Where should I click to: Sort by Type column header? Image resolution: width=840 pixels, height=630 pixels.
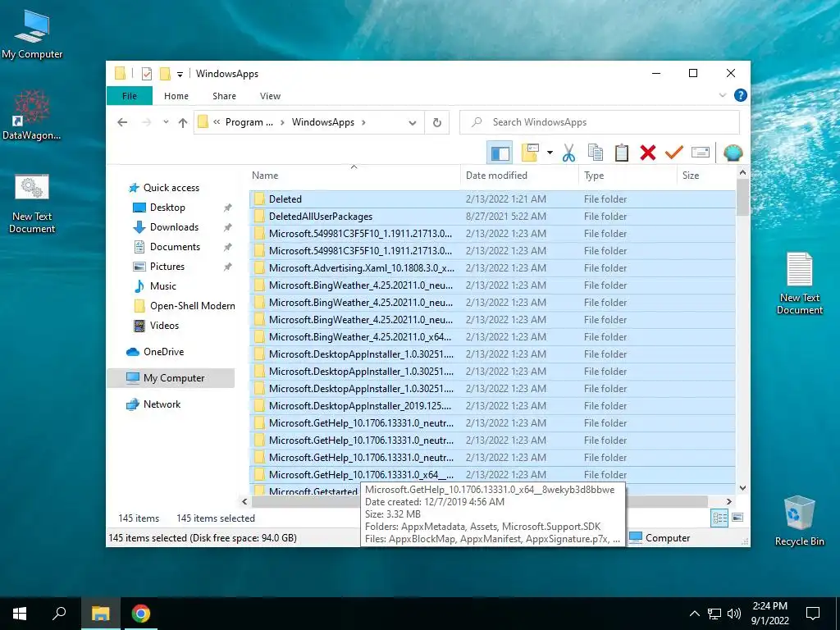(x=628, y=176)
